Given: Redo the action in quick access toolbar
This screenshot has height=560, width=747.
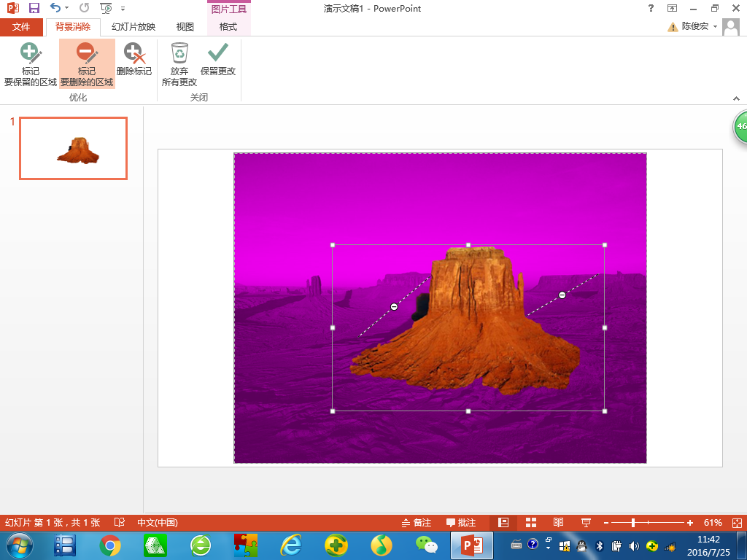Looking at the screenshot, I should (85, 8).
